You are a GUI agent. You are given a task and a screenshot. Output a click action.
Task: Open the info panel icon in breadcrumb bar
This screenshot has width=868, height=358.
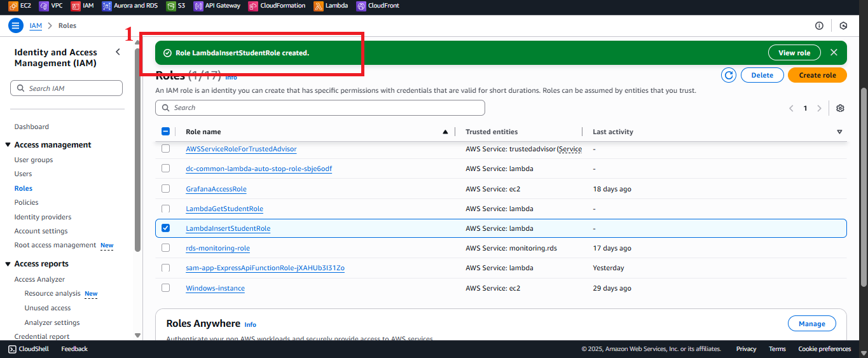[819, 25]
